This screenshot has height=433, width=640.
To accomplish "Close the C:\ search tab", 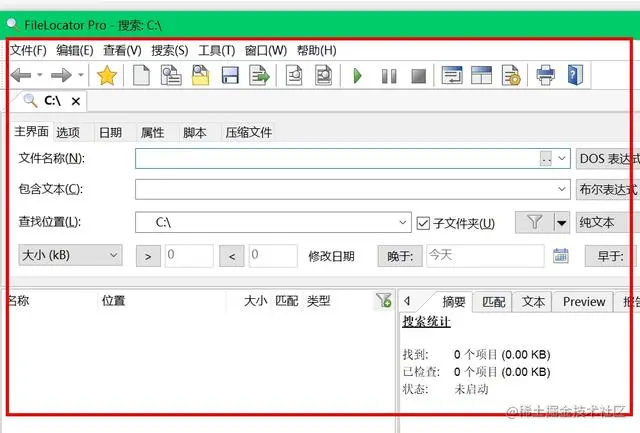I will click(x=76, y=101).
